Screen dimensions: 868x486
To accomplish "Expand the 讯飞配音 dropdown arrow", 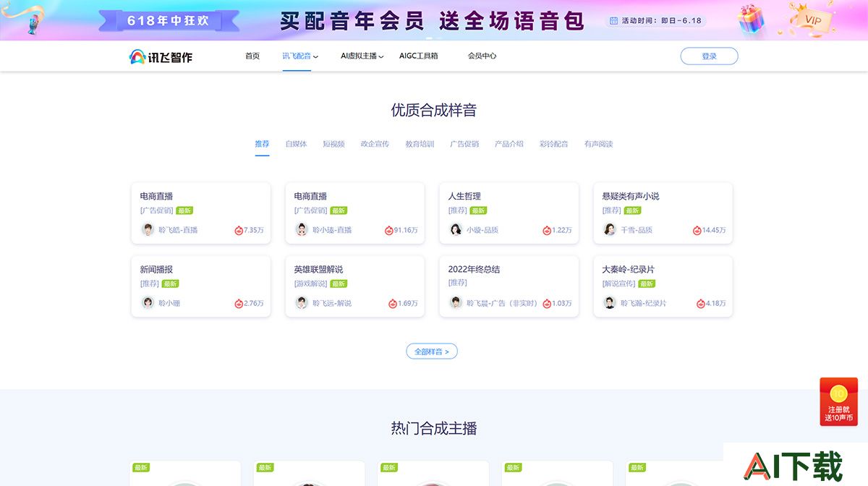I will [x=315, y=56].
